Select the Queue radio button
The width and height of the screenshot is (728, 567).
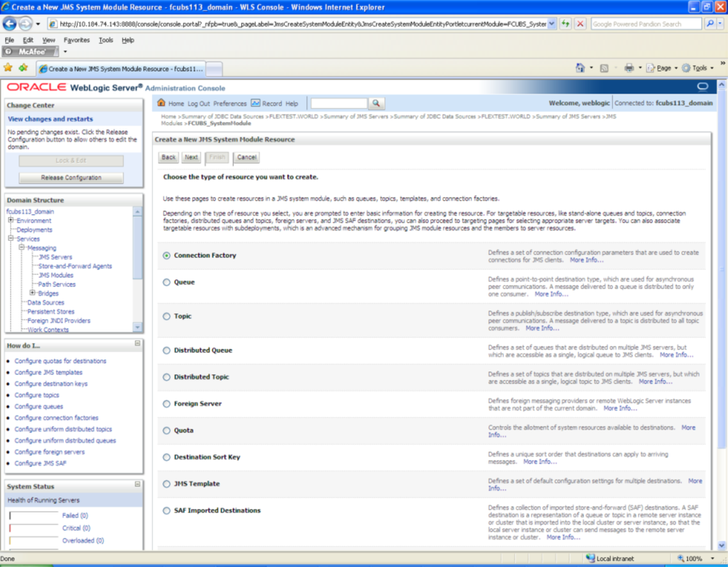click(167, 282)
